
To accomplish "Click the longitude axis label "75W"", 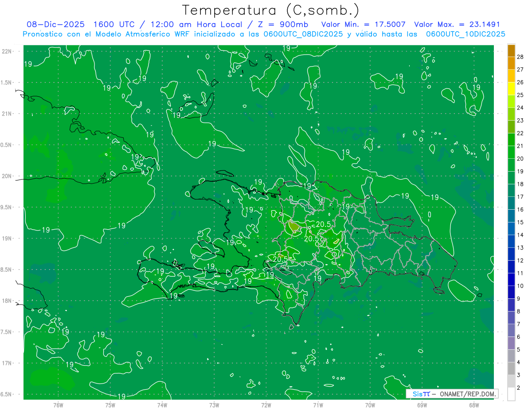I will coord(110,405).
